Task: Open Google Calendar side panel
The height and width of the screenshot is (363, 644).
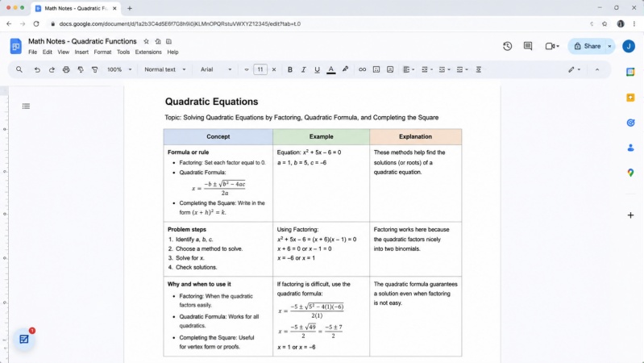Action: click(630, 72)
